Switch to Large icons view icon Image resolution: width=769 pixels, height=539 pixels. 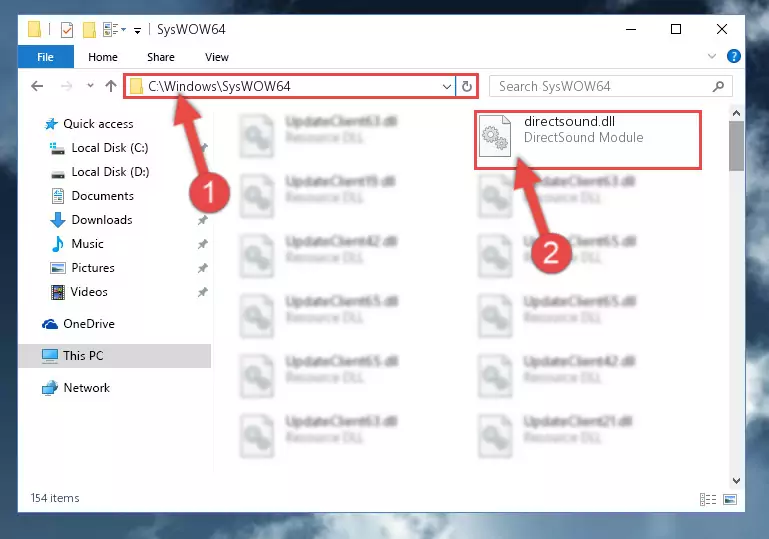coord(730,500)
